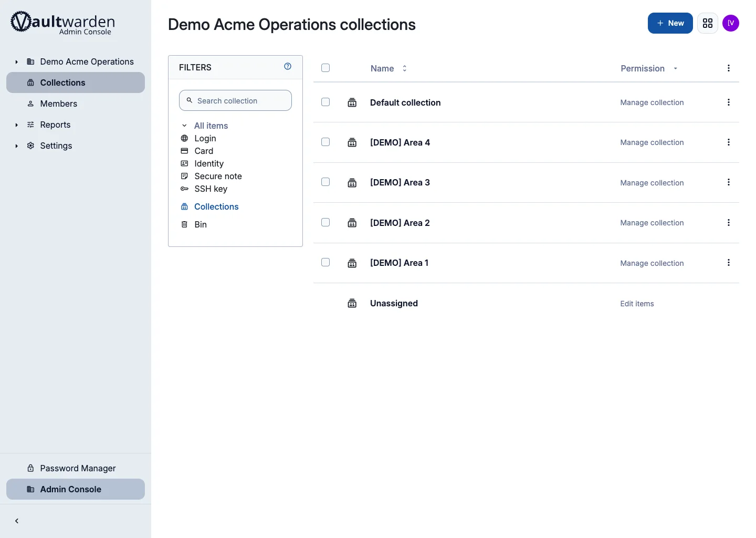Click the Secure note filter icon
Viewport: 756px width, 538px height.
(x=184, y=176)
